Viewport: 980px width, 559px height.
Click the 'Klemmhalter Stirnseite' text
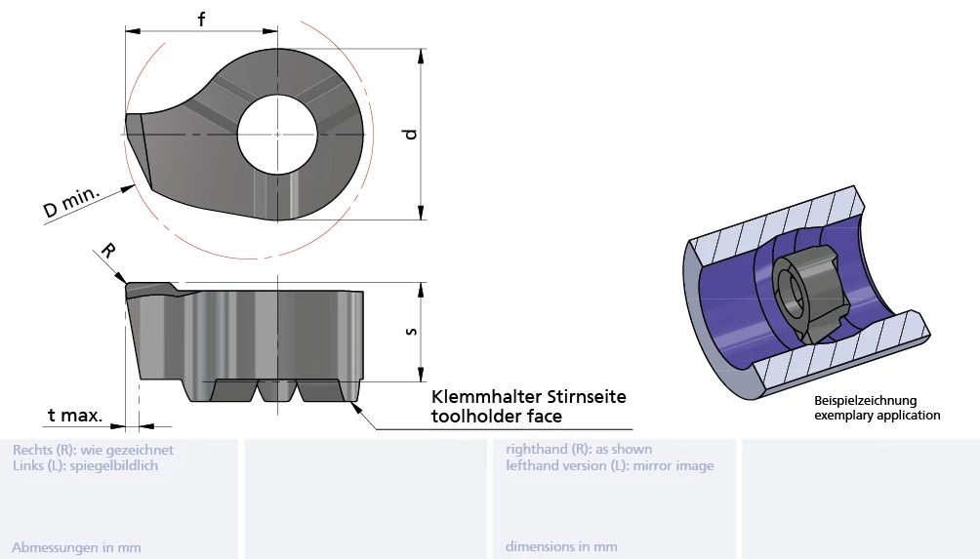pos(528,397)
